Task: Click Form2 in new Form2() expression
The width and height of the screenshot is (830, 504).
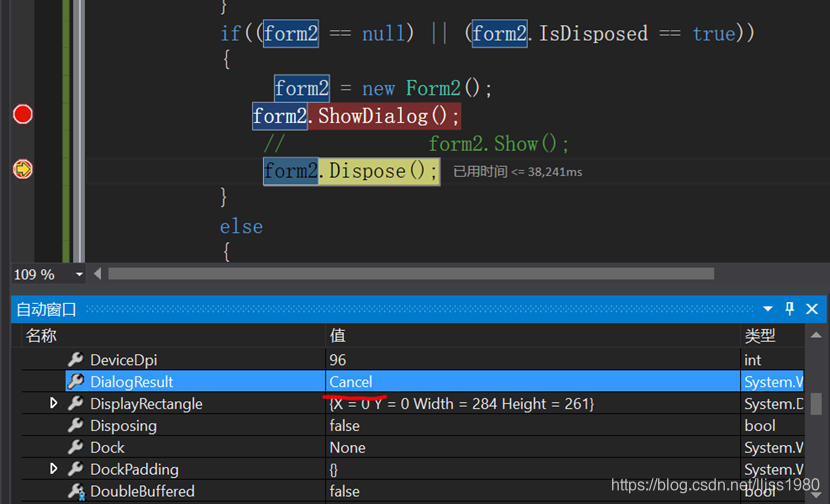Action: coord(433,88)
